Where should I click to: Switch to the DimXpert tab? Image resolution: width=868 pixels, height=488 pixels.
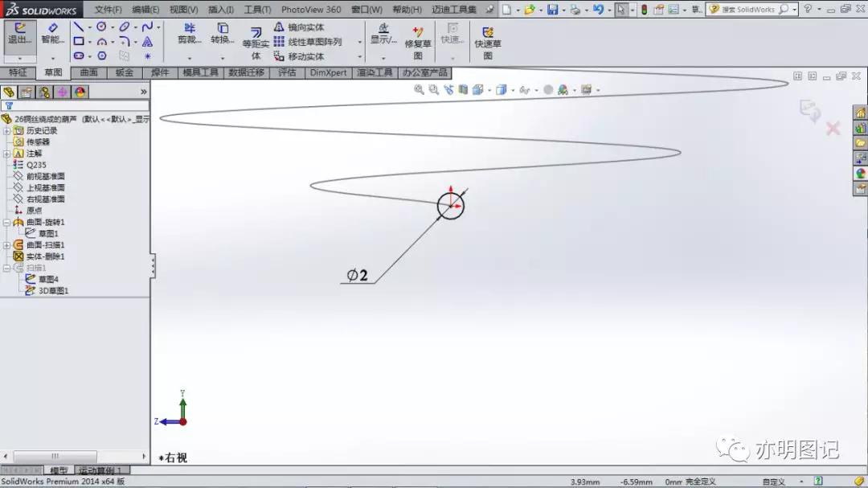(x=328, y=72)
